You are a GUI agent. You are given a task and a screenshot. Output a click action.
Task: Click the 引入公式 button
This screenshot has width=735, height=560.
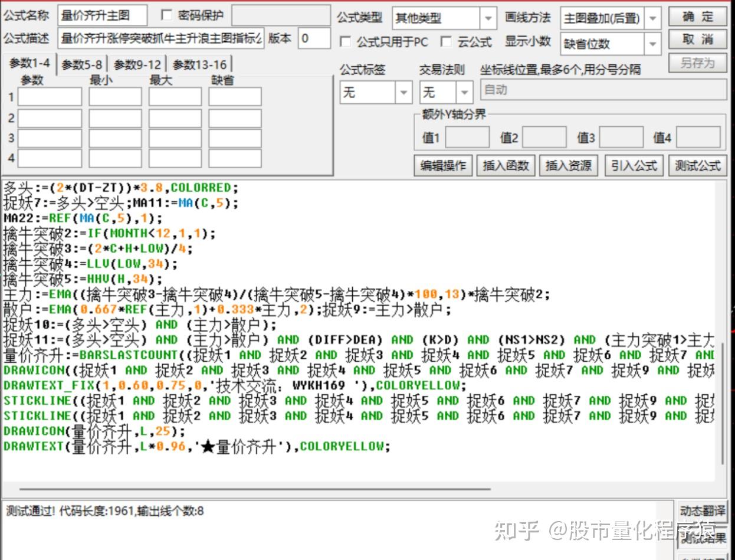pyautogui.click(x=634, y=166)
